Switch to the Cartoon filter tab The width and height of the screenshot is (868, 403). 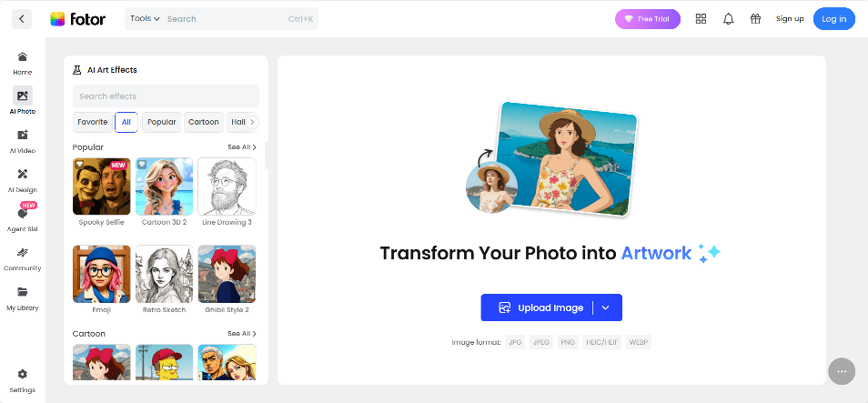click(204, 122)
